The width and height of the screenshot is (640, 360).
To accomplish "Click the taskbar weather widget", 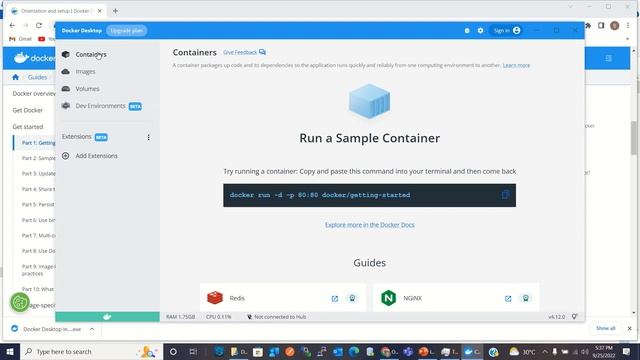I will (x=522, y=351).
